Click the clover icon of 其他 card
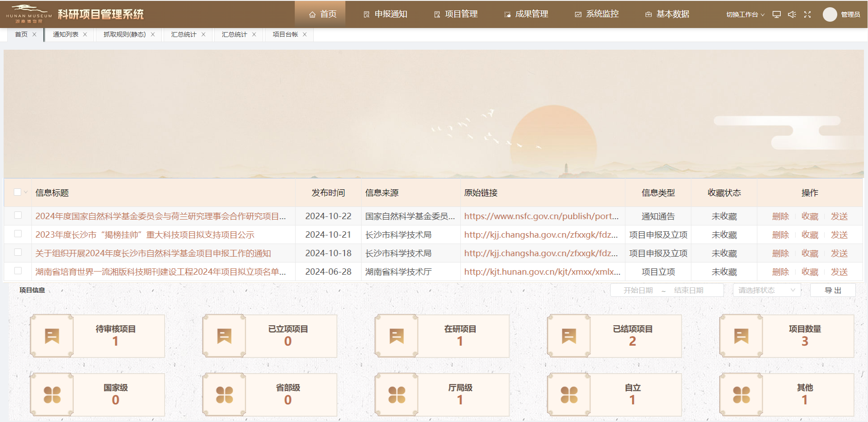The width and height of the screenshot is (868, 422). pyautogui.click(x=741, y=395)
